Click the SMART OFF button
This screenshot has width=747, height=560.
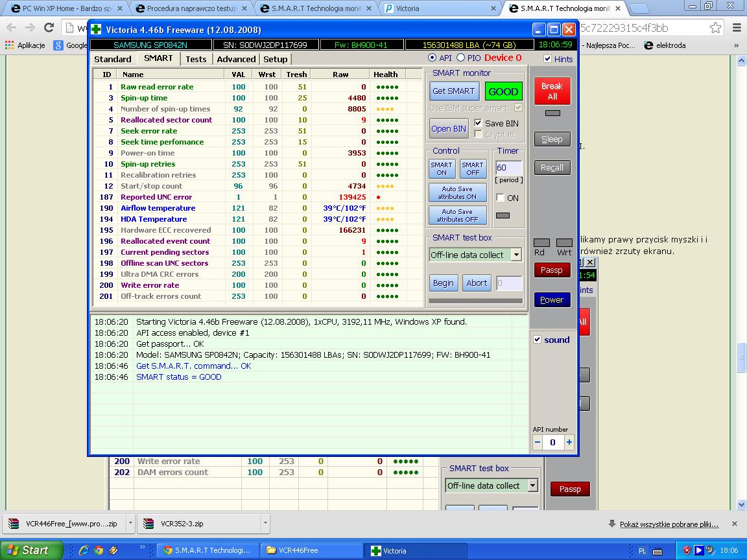click(473, 169)
